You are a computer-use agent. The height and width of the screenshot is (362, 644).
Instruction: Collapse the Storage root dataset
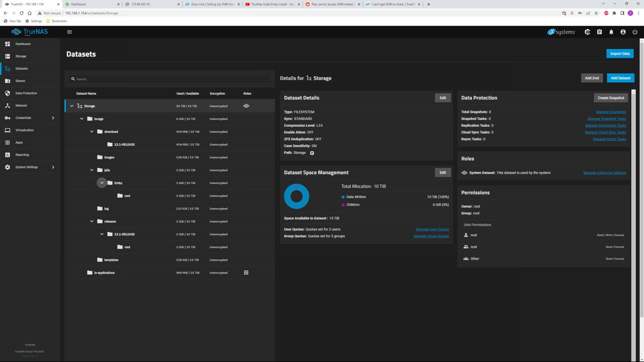click(x=71, y=106)
